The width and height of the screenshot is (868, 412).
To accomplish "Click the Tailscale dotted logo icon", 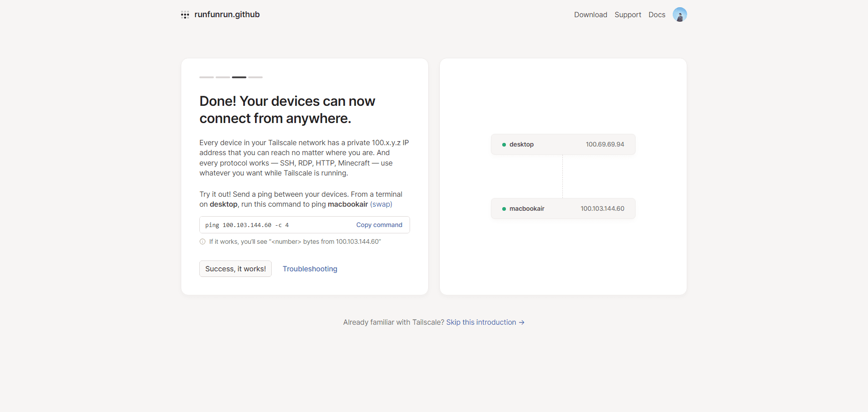I will [185, 15].
